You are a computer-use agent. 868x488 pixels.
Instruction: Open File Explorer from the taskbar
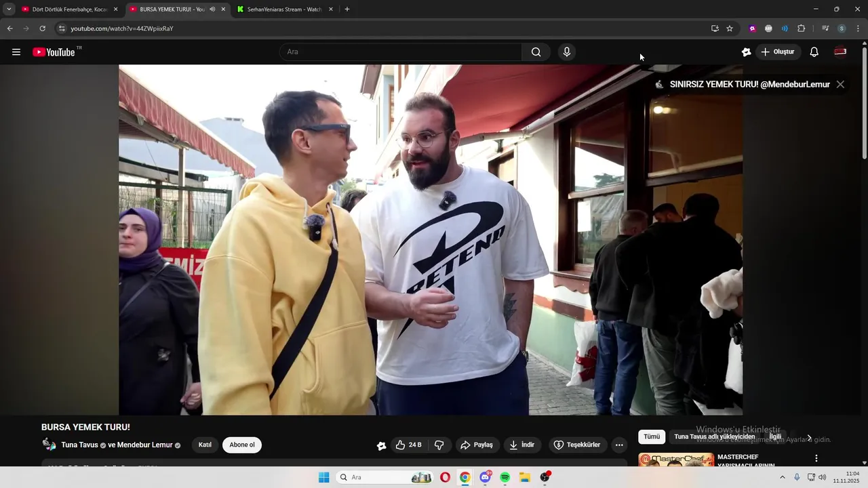pyautogui.click(x=525, y=478)
